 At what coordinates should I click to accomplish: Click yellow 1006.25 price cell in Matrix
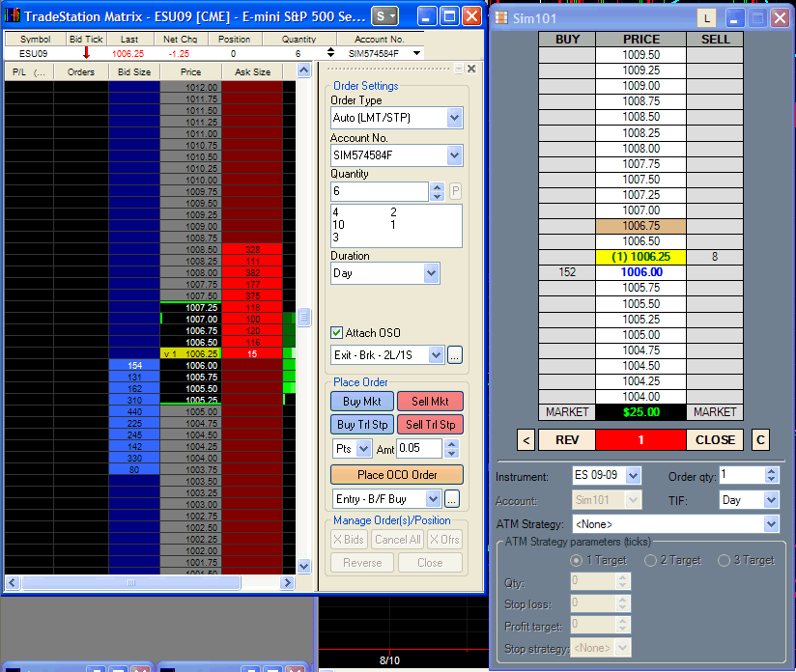[x=190, y=353]
